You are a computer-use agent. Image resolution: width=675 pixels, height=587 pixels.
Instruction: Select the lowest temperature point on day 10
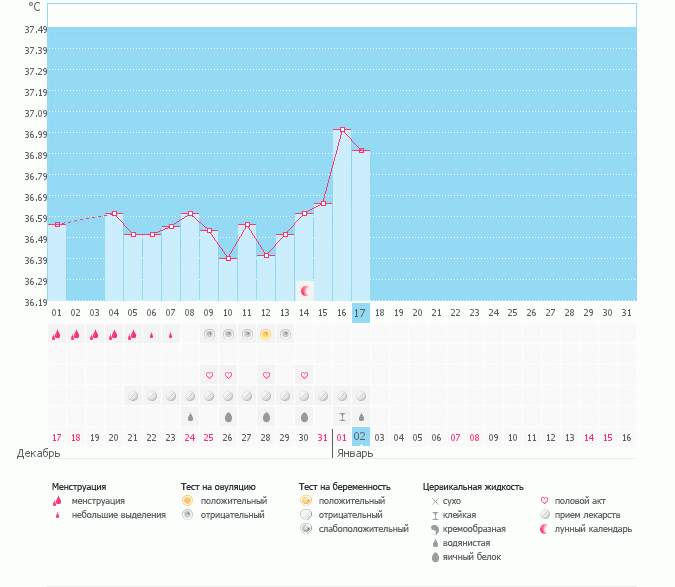pyautogui.click(x=228, y=259)
